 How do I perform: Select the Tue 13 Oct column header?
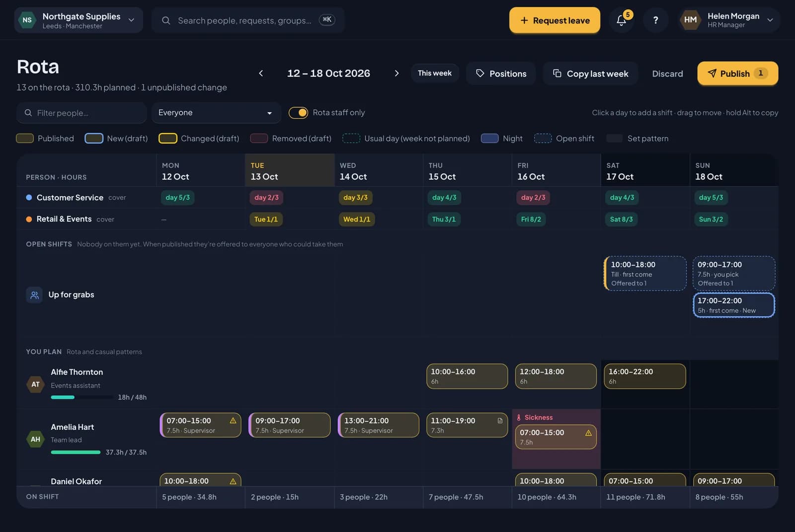click(290, 171)
